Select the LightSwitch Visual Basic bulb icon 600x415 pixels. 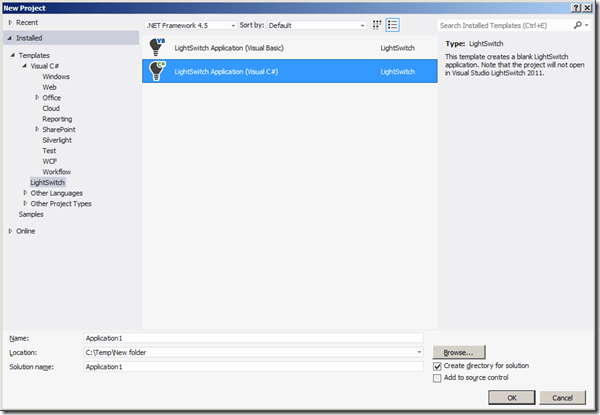coord(157,47)
